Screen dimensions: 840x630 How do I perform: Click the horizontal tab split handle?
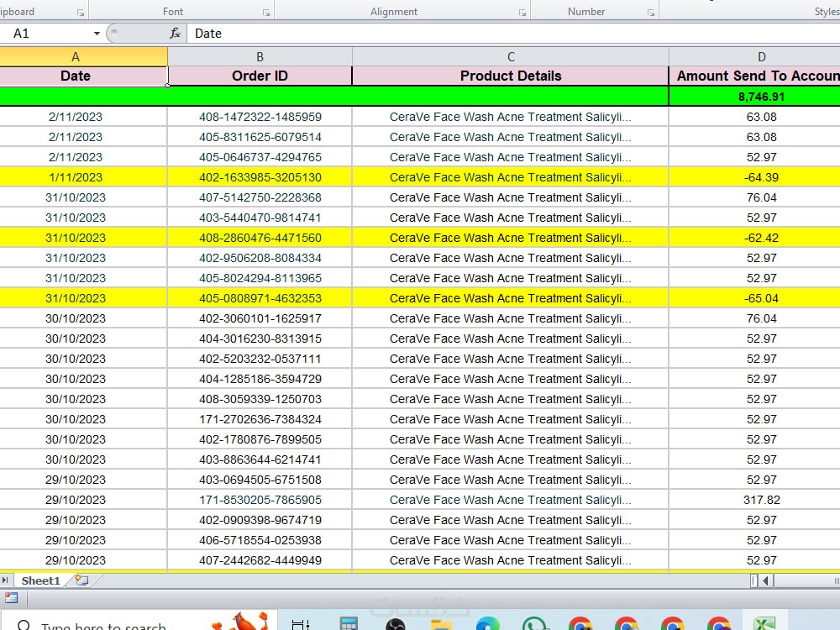(x=753, y=580)
